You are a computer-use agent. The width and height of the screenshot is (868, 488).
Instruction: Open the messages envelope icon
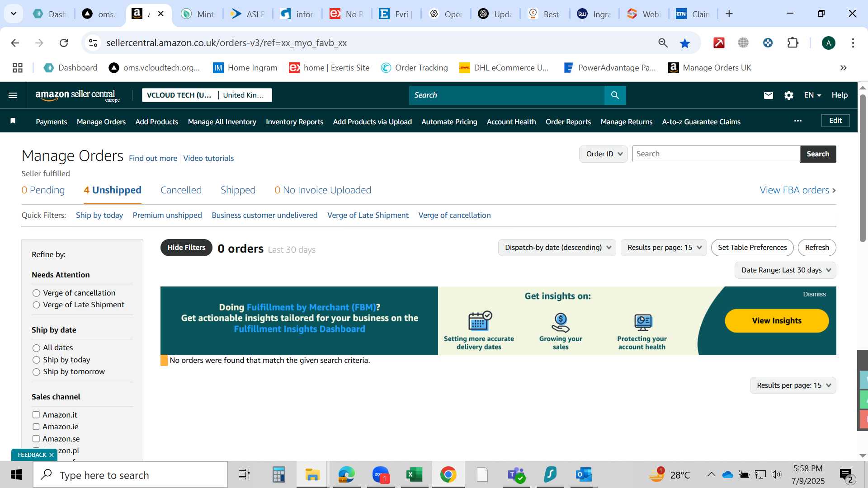[768, 95]
